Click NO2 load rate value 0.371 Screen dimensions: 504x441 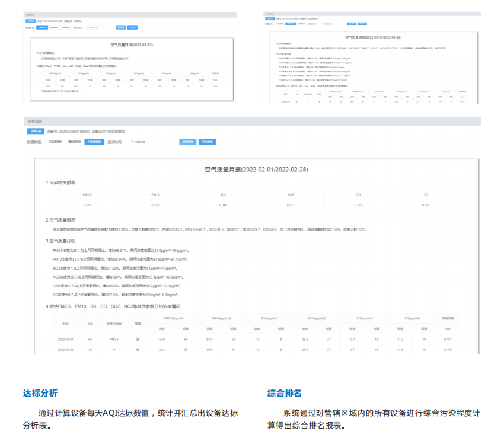coord(291,205)
